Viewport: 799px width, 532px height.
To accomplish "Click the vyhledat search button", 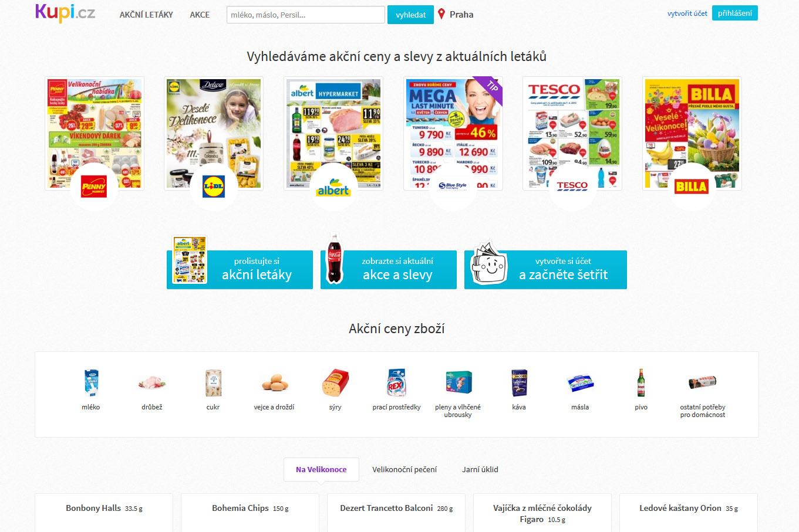I will pos(410,15).
